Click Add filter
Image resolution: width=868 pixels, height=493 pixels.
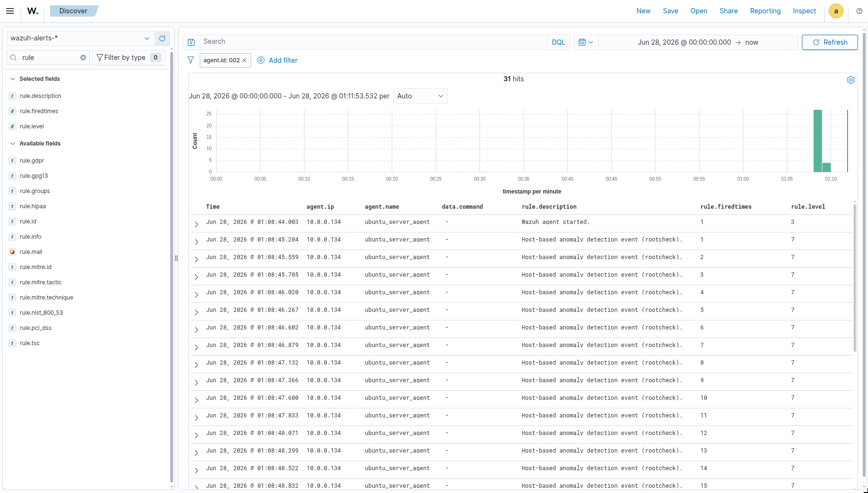pyautogui.click(x=277, y=60)
